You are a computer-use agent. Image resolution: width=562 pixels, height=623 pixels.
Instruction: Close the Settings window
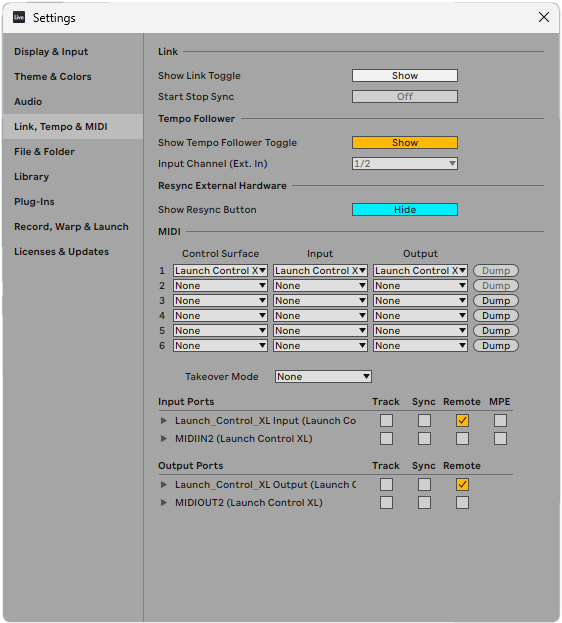pos(544,17)
